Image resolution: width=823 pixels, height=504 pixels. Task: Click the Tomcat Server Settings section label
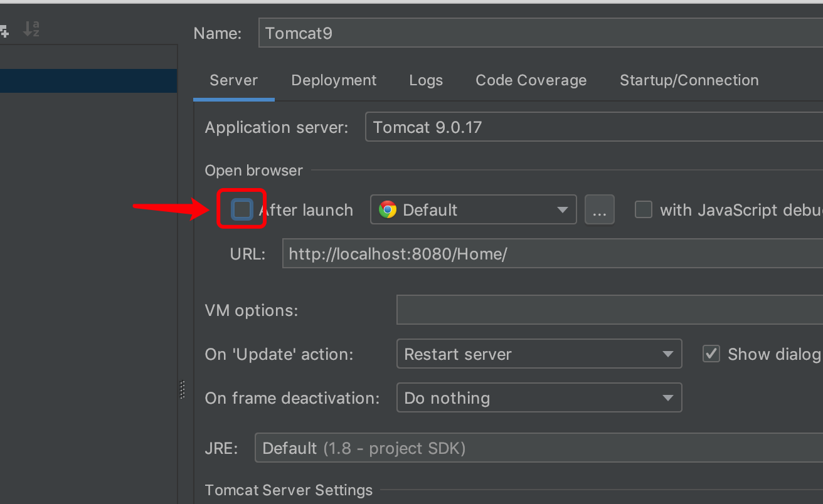pyautogui.click(x=289, y=490)
